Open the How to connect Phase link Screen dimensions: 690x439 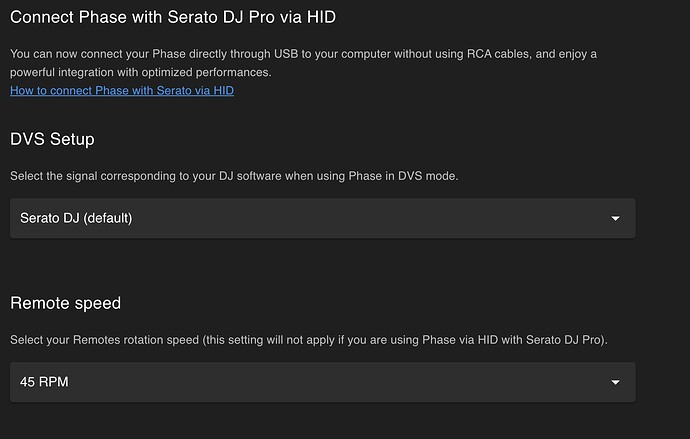coord(122,91)
